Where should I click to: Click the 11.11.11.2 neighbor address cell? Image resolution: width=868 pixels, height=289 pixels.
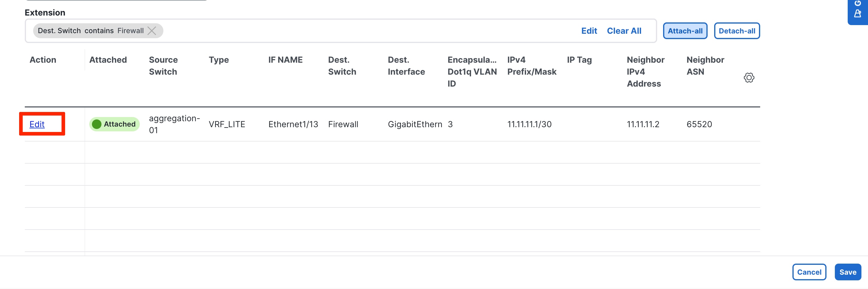642,124
